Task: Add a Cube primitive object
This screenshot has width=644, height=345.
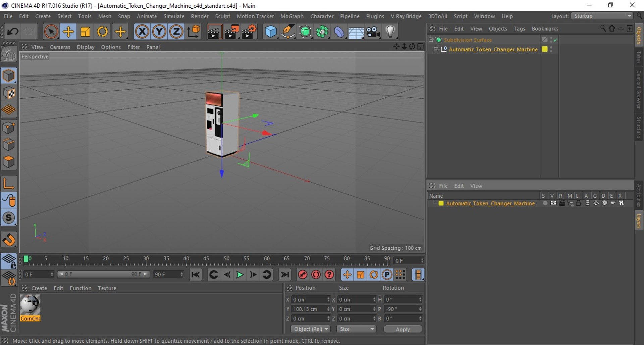Action: [x=271, y=32]
